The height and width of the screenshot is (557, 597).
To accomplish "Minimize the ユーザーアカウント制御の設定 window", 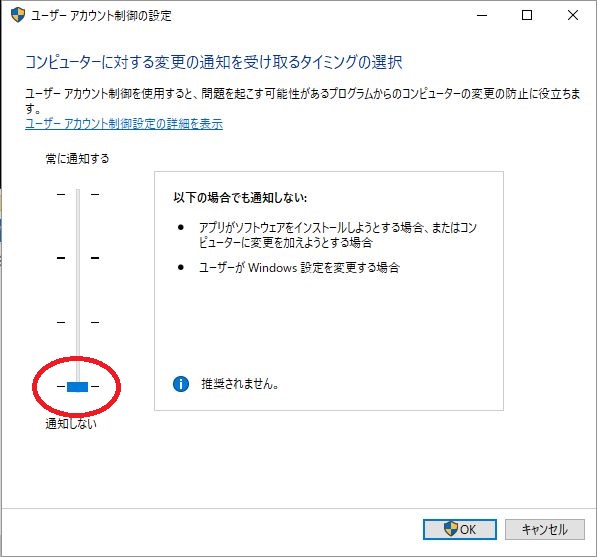I will point(482,15).
